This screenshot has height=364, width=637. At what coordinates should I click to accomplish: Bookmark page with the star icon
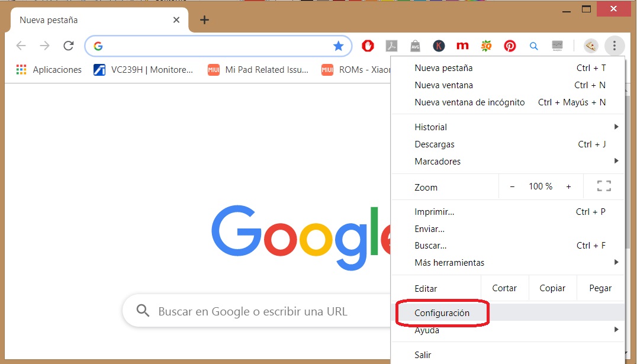pos(338,46)
